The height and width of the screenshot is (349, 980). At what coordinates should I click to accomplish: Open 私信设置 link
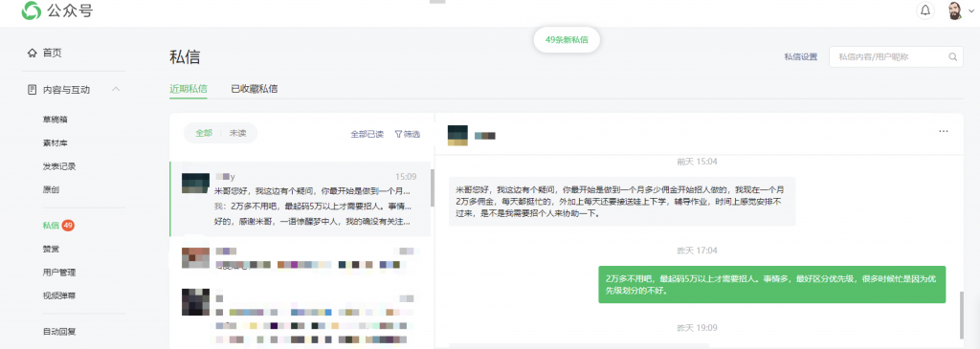(x=801, y=56)
